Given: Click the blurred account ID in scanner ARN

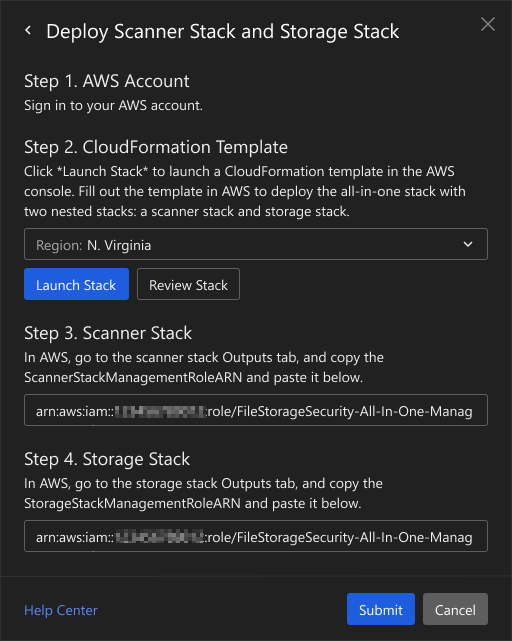Looking at the screenshot, I should coord(160,411).
